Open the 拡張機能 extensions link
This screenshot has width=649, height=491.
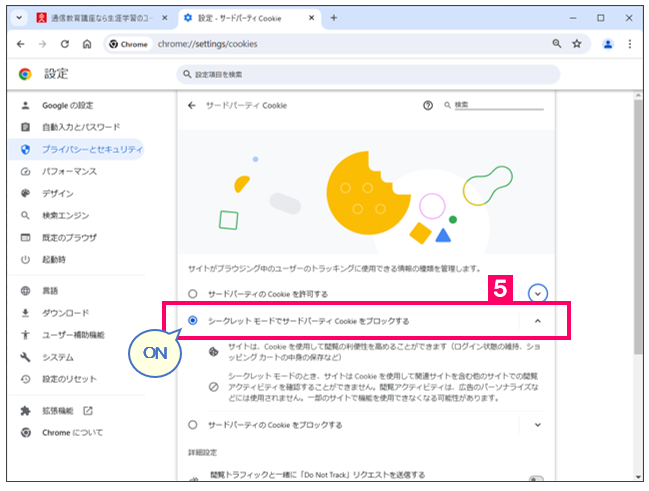pyautogui.click(x=61, y=411)
